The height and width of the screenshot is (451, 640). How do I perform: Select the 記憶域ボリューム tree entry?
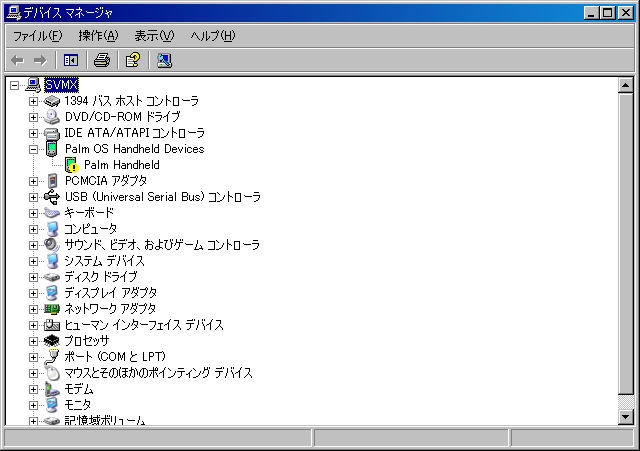click(105, 420)
